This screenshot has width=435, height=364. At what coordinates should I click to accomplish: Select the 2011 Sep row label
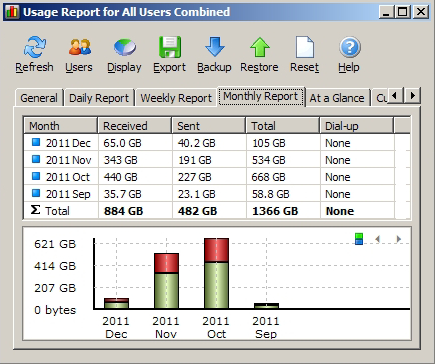[x=68, y=194]
